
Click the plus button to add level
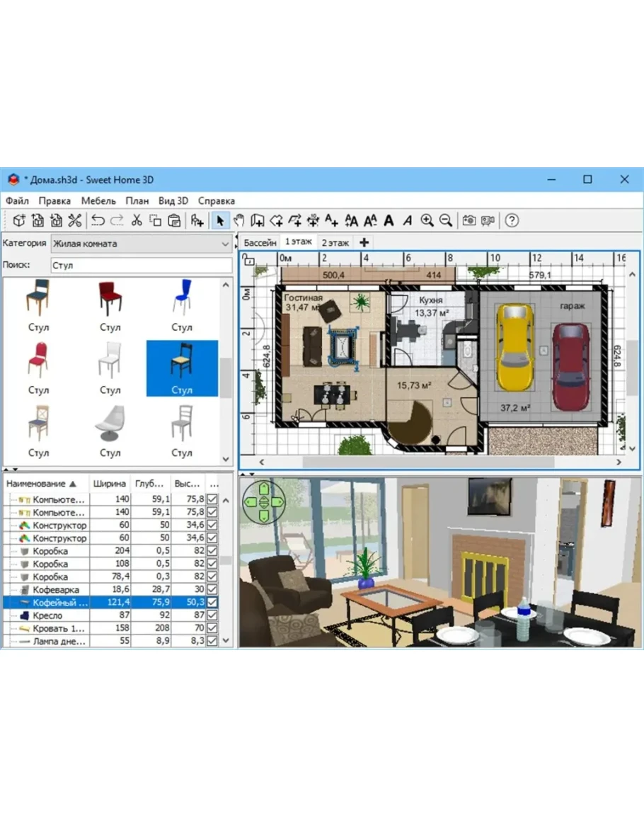tap(364, 242)
